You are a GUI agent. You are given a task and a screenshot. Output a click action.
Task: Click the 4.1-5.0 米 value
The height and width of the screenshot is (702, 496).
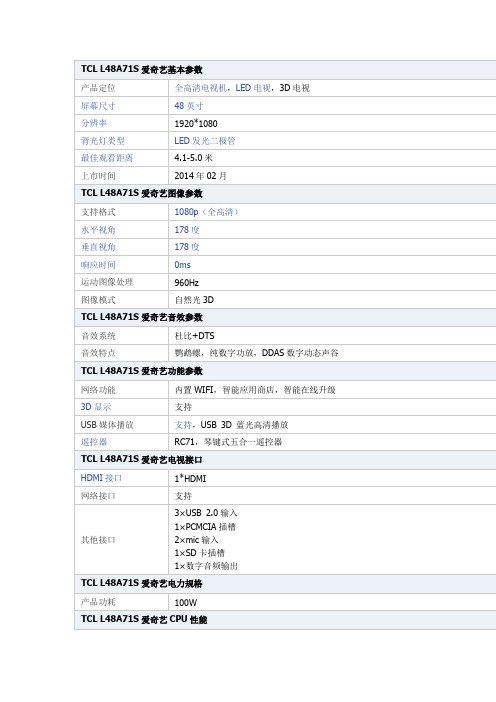click(x=193, y=158)
